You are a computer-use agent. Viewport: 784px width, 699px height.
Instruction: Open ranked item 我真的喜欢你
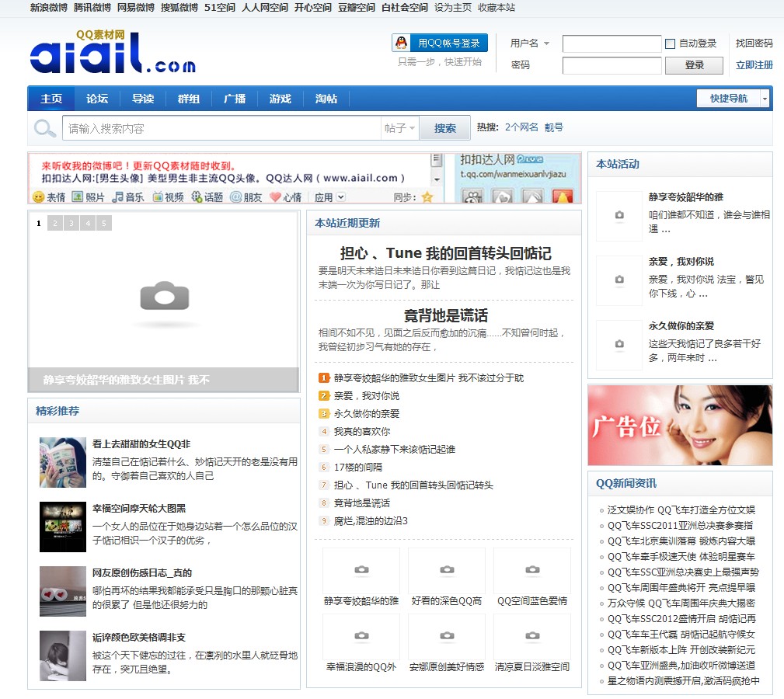[362, 432]
